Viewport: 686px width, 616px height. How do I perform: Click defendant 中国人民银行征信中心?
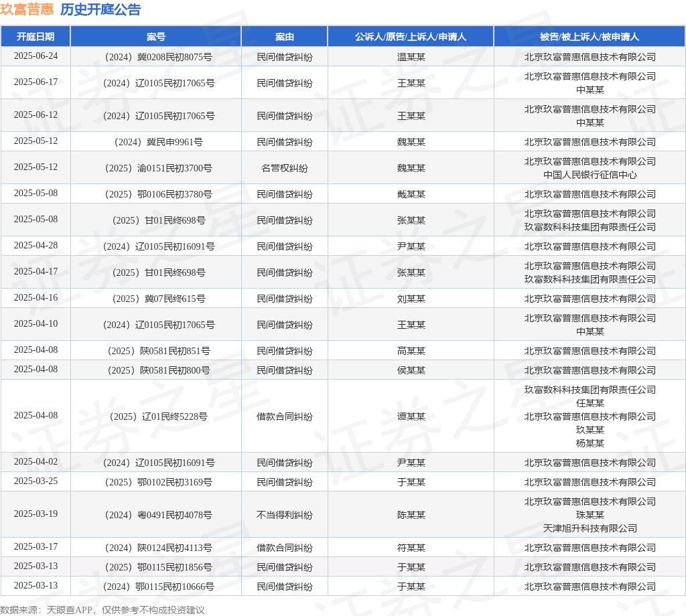tap(590, 175)
